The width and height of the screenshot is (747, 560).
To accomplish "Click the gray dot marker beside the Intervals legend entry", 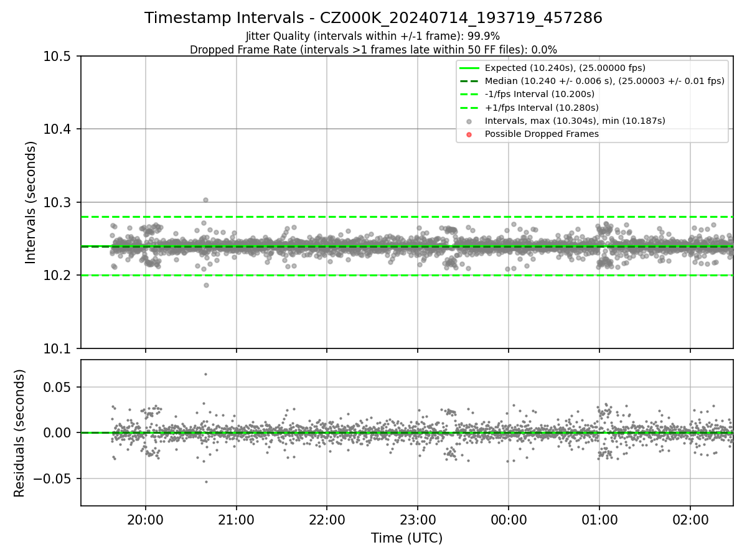I will (469, 121).
